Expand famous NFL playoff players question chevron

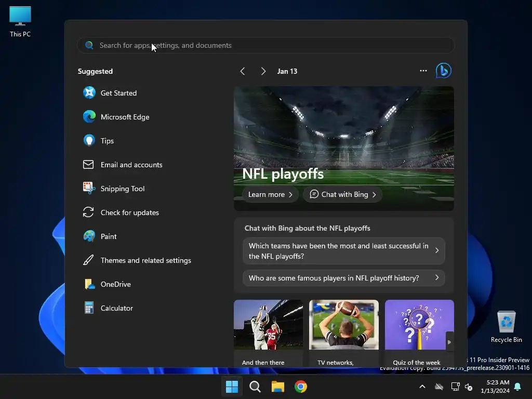pos(436,278)
